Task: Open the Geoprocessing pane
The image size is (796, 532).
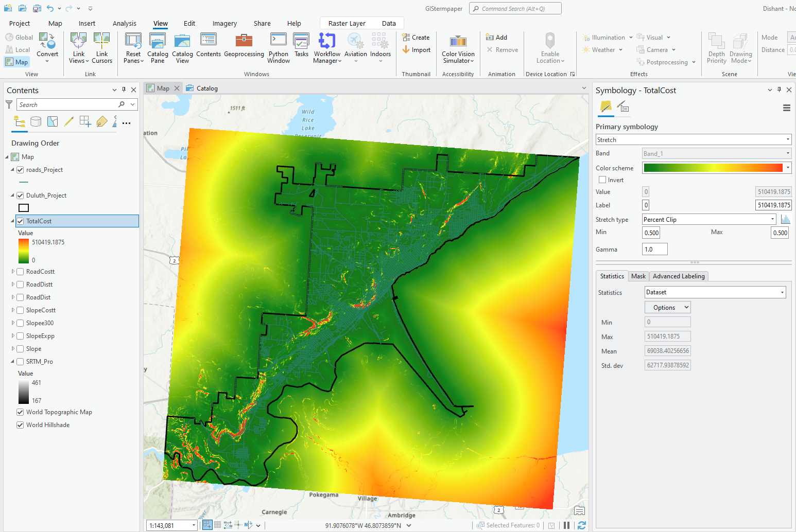Action: [244, 45]
